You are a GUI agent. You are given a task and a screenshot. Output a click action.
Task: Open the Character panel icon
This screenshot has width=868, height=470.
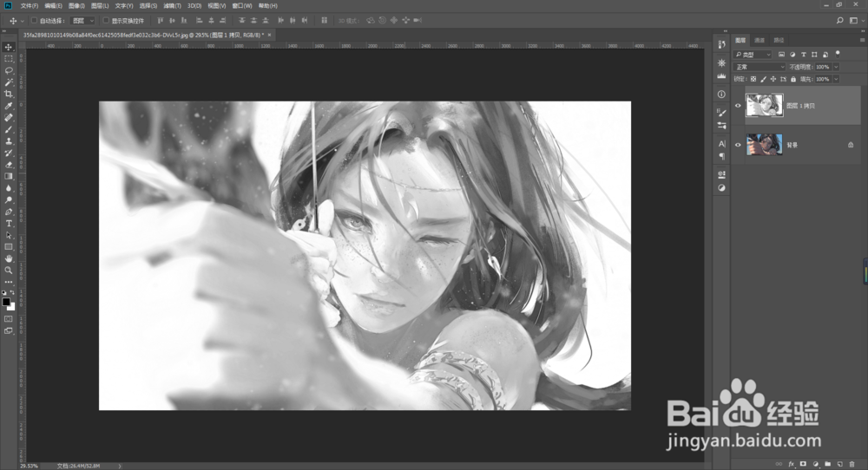[721, 144]
